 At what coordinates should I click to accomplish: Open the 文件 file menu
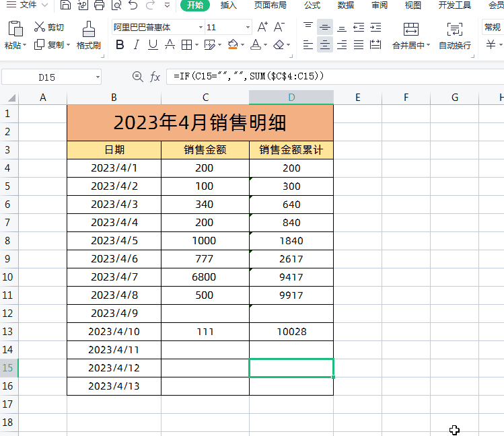coord(28,5)
